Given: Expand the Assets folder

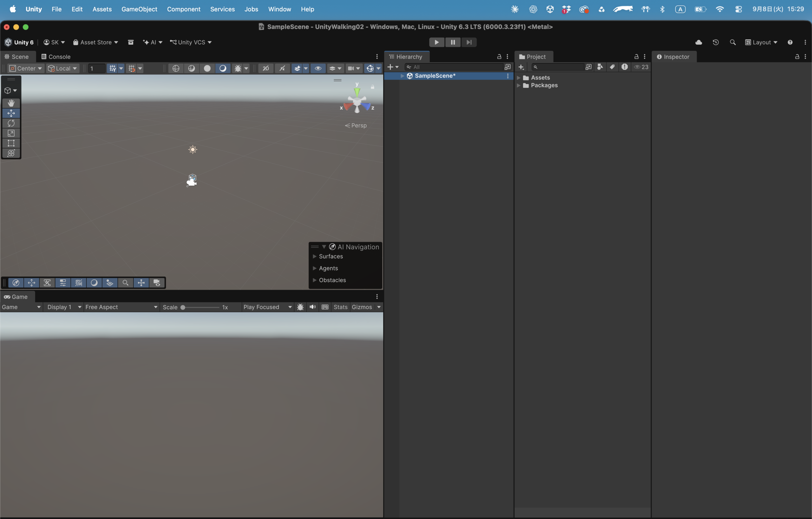Looking at the screenshot, I should (x=519, y=77).
